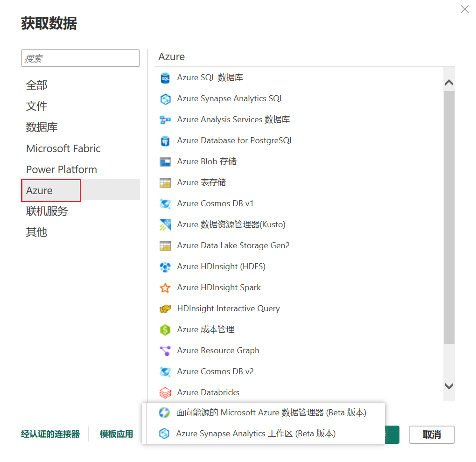Viewport: 476px width, 462px height.
Task: Select Azure 成本管理 text
Action: pyautogui.click(x=206, y=329)
